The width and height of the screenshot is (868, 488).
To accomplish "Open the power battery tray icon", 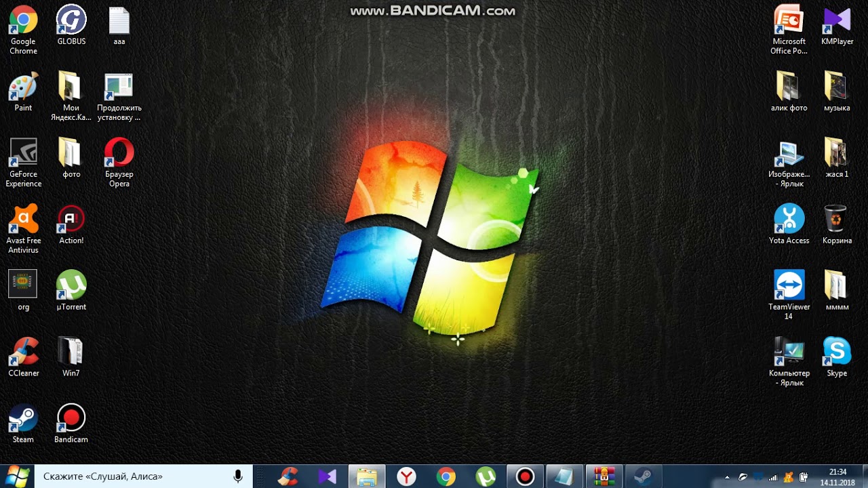I will (804, 477).
